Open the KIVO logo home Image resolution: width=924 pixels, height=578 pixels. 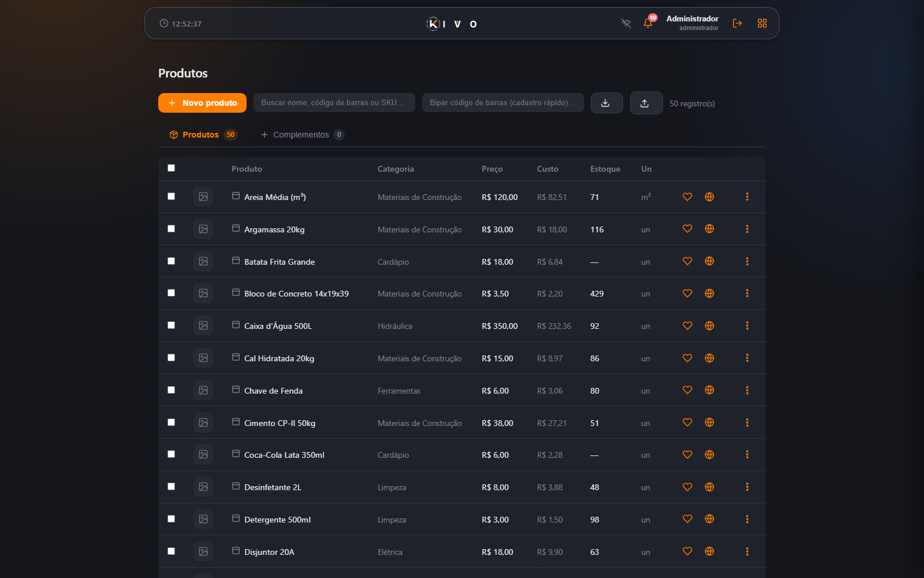(452, 24)
